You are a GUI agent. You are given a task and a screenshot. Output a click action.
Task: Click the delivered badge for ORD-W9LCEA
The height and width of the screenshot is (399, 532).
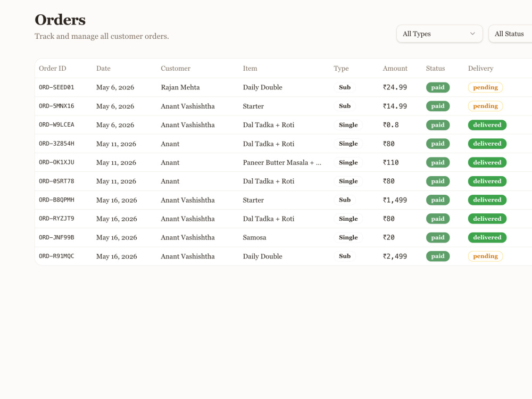(x=487, y=125)
